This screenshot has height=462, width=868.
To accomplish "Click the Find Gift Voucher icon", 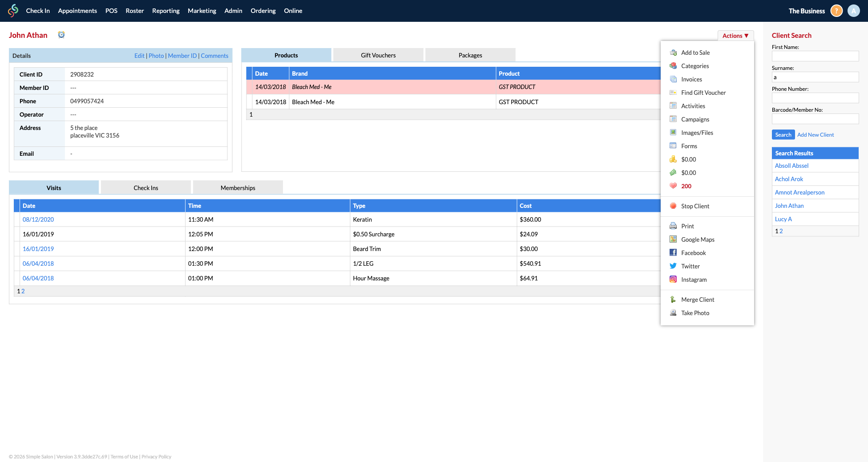I will (673, 92).
